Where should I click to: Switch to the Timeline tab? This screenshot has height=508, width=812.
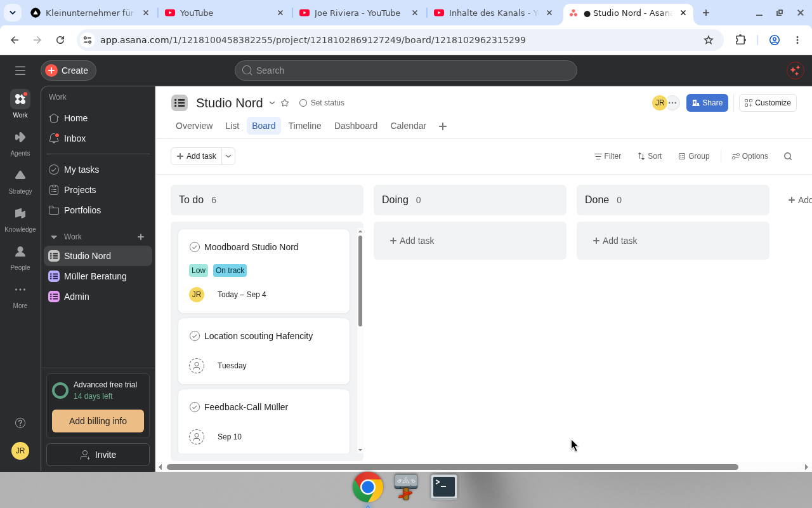(305, 126)
